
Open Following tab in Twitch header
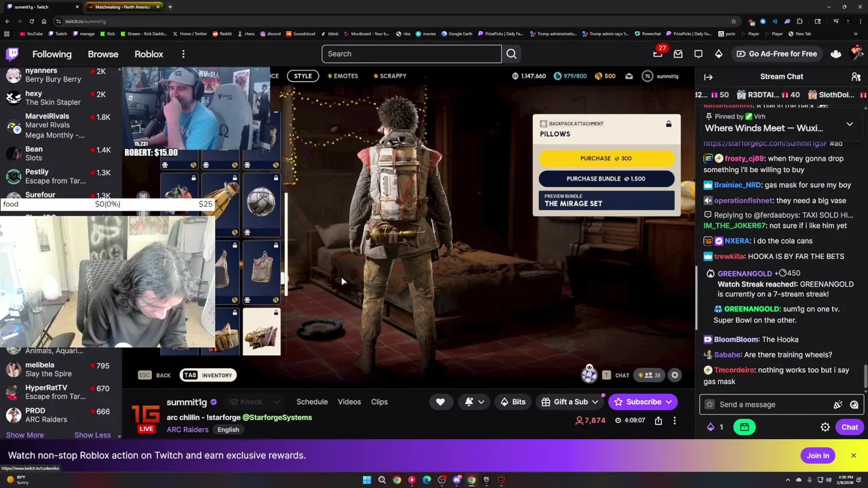click(52, 54)
